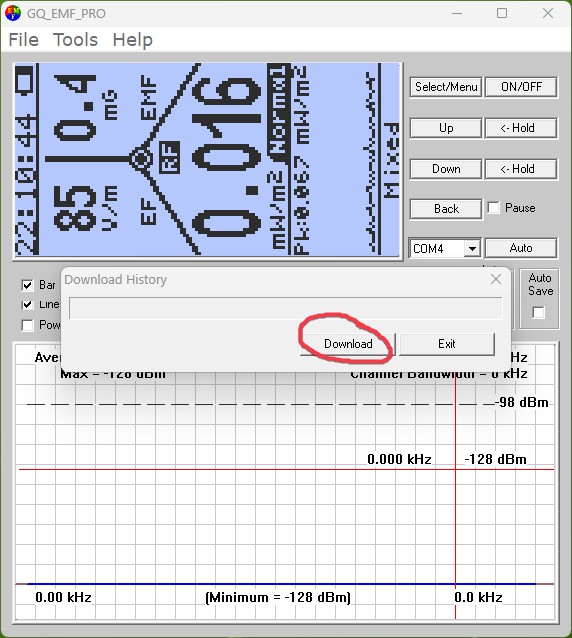Click the Back button
This screenshot has width=572, height=638.
446,209
